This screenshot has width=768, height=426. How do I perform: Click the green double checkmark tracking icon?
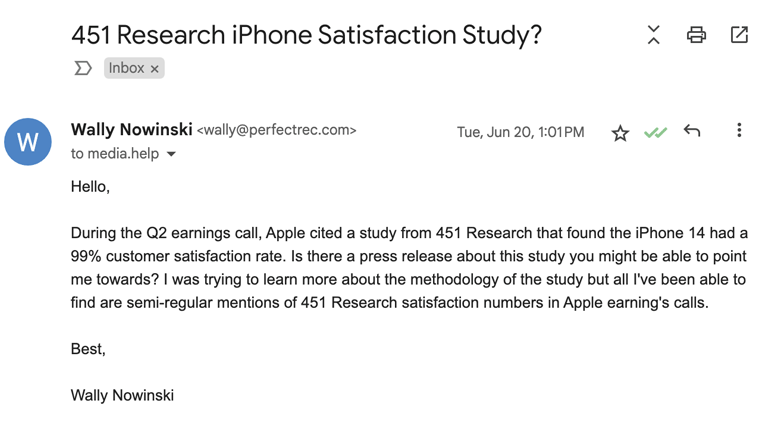655,132
